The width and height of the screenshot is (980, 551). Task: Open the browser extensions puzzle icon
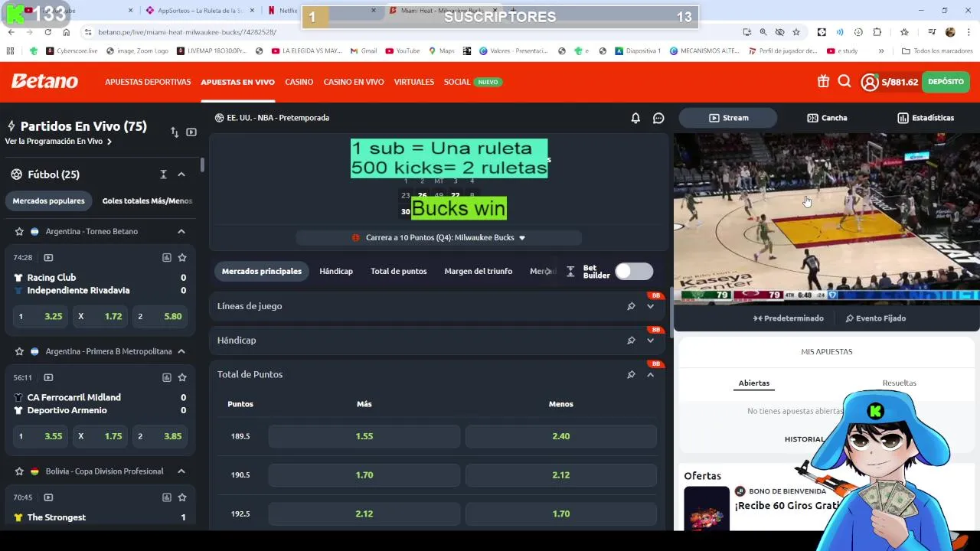click(x=877, y=32)
